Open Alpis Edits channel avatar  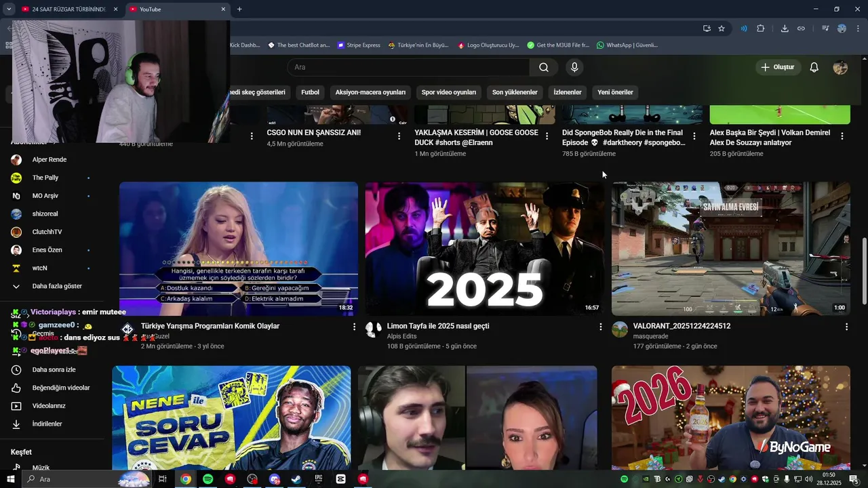pyautogui.click(x=374, y=329)
